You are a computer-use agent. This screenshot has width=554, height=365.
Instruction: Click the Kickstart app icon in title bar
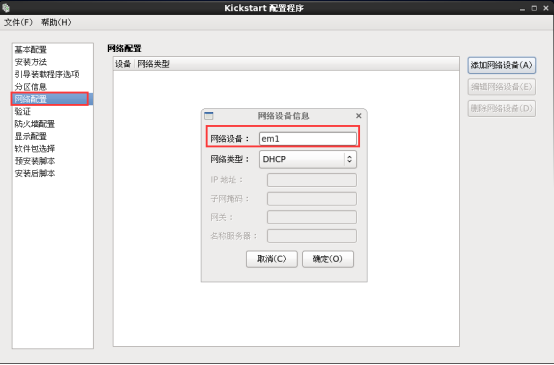(x=6, y=7)
